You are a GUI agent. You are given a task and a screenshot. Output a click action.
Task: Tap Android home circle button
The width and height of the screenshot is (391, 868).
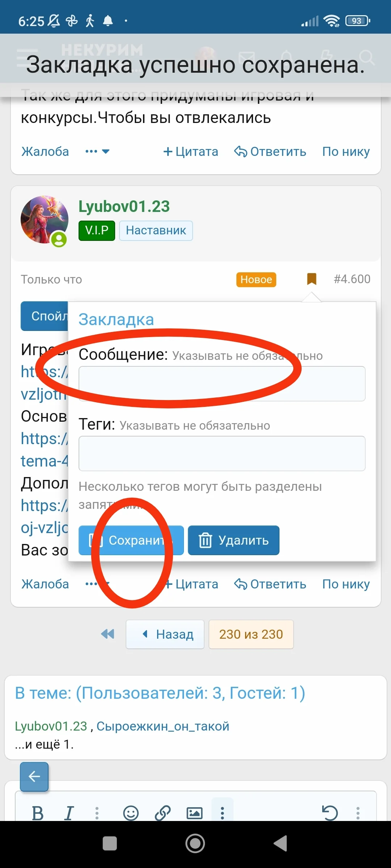(x=195, y=843)
